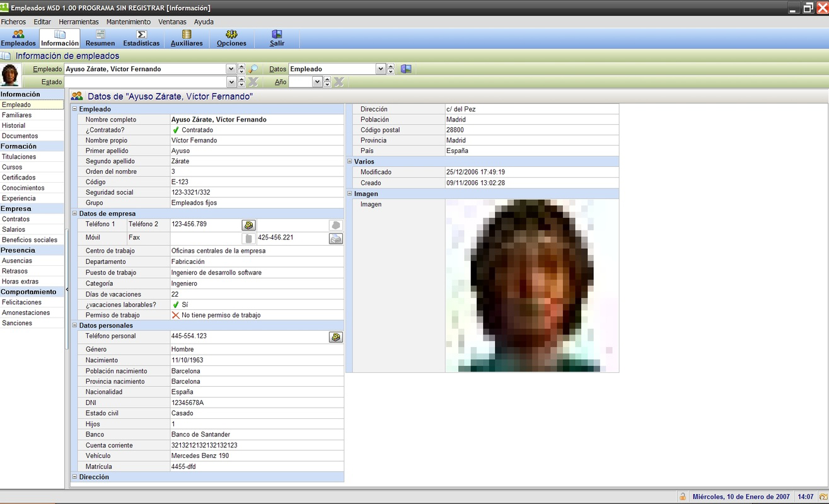Open Sanciones in the sidebar
Viewport: 829px width, 504px height.
32,323
